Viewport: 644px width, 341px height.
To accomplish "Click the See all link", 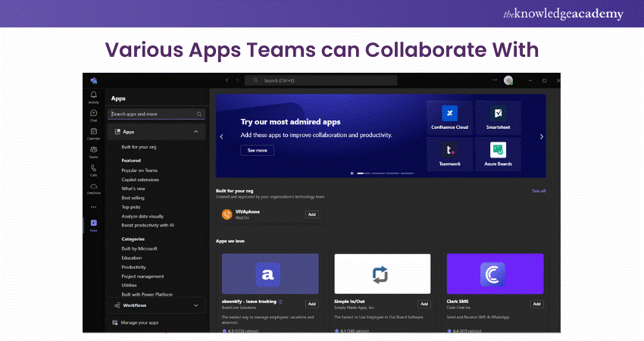I will point(539,191).
